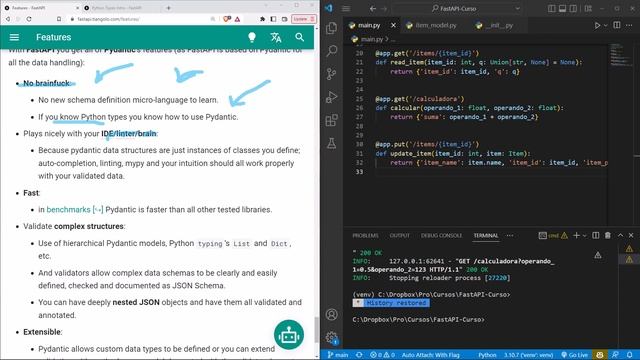Screen dimensions: 640x360
Task: Open Customize Layout icon in title bar
Action: 588,9
